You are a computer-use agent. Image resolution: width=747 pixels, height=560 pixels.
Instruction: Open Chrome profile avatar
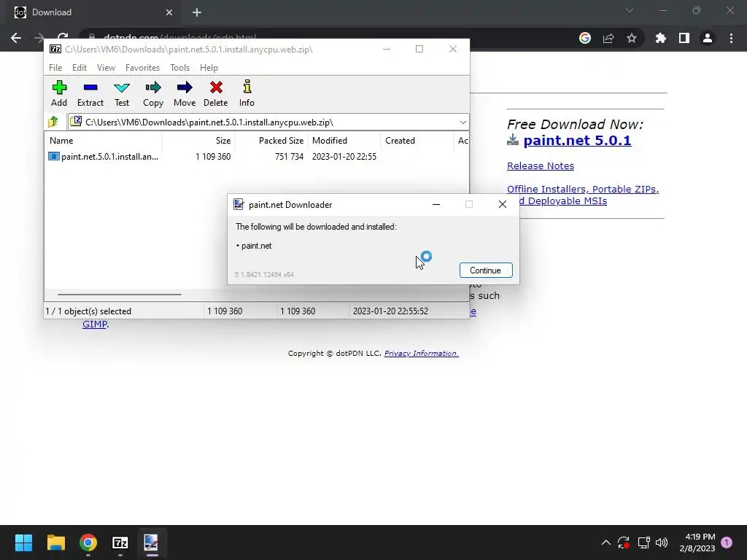pos(708,38)
